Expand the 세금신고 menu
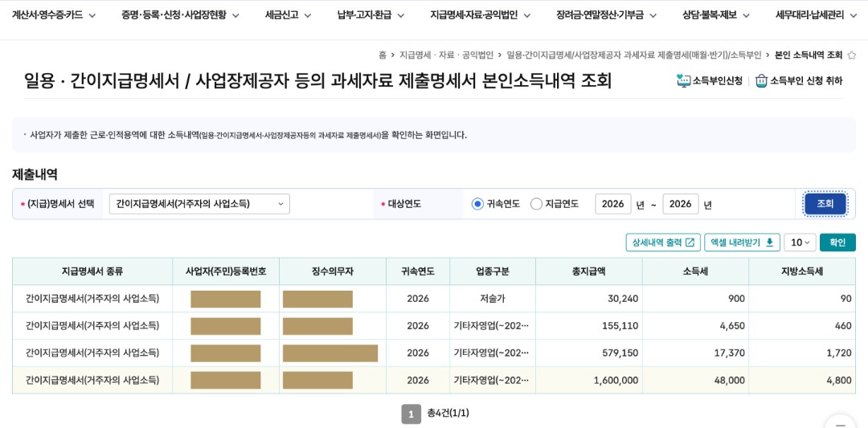Viewport: 868px width, 428px height. (288, 15)
